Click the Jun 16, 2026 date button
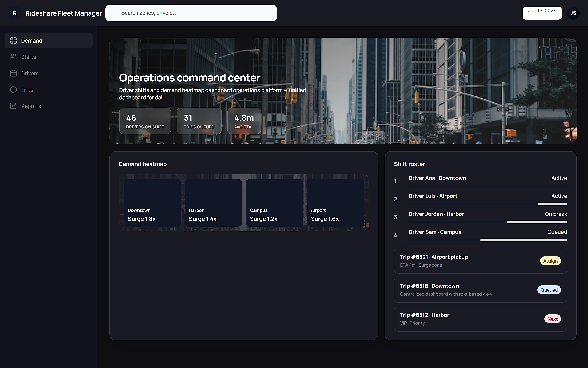Viewport: 588px width, 368px height. [542, 13]
